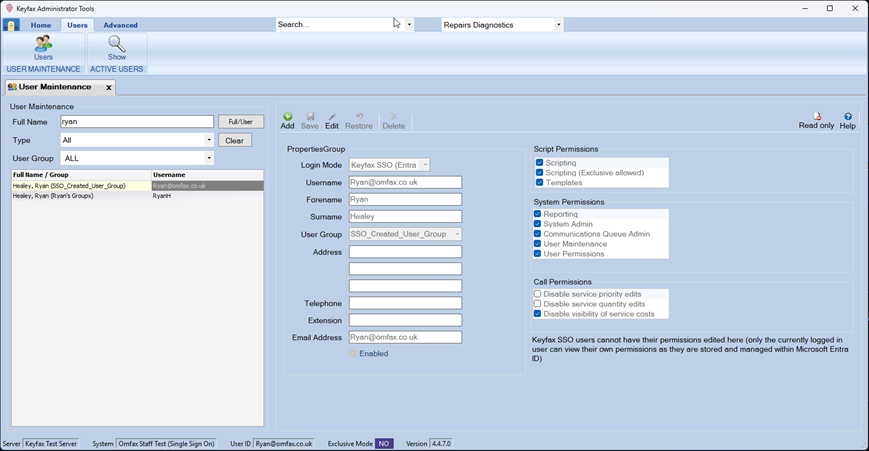Viewport: 869px width, 451px height.
Task: Switch to the Home ribbon tab
Action: [x=41, y=25]
